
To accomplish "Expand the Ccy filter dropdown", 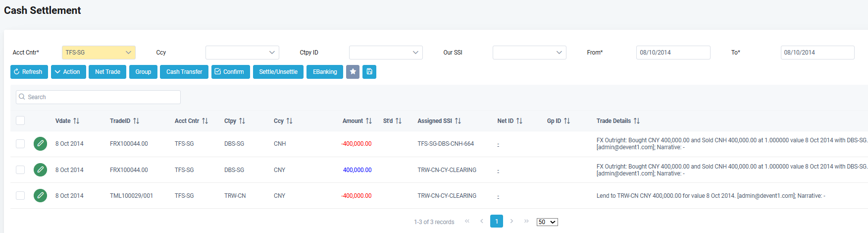I will click(x=242, y=53).
